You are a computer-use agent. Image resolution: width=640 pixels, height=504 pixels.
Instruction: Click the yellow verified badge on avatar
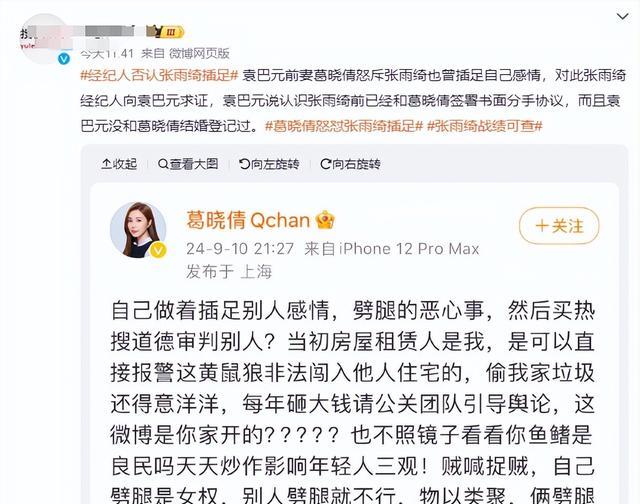158,250
